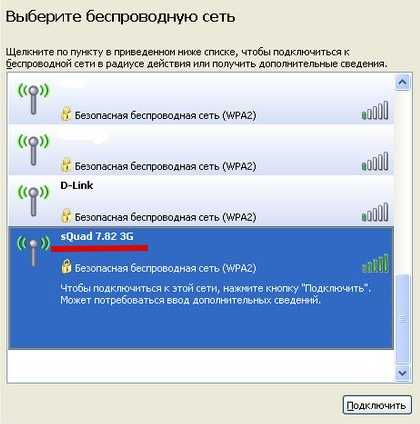Click the scrollbar thumb in the network list
This screenshot has width=420, height=424.
click(x=402, y=319)
